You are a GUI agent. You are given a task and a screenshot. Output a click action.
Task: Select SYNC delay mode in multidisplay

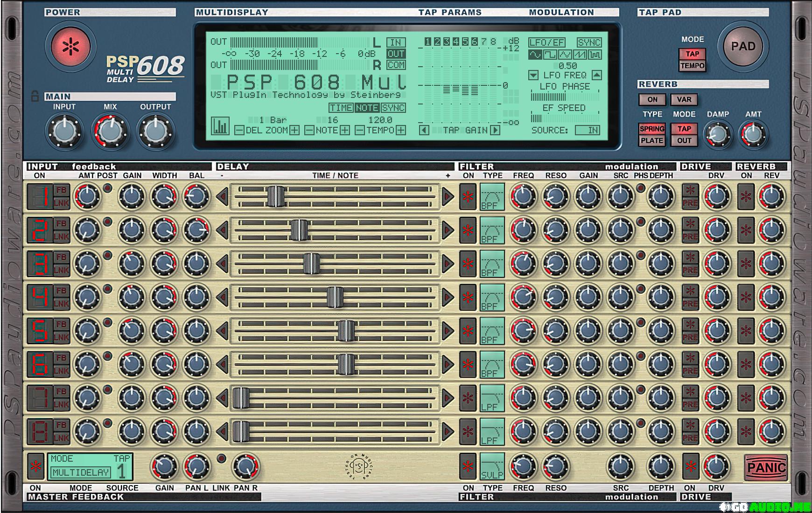[x=393, y=108]
